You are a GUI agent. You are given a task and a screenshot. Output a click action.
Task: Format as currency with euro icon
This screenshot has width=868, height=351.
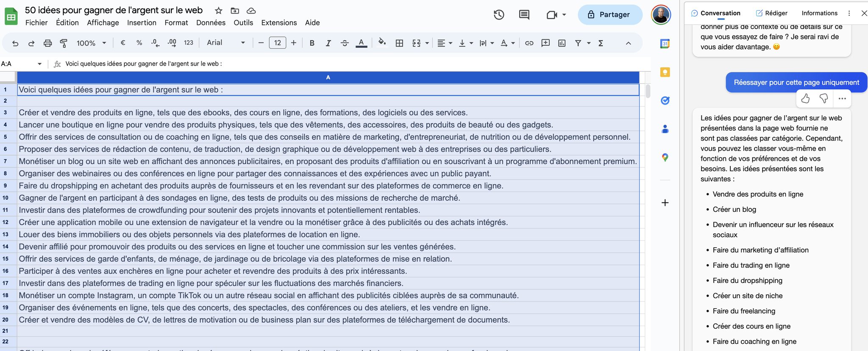(123, 43)
